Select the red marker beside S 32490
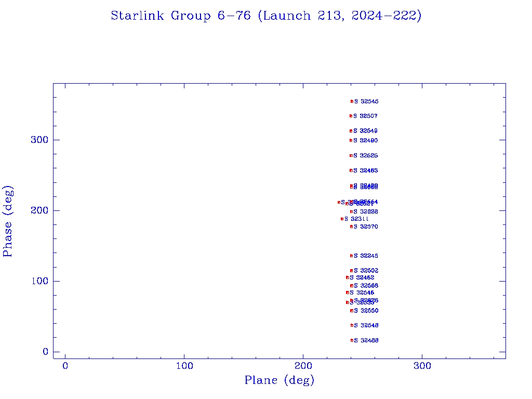 (351, 140)
